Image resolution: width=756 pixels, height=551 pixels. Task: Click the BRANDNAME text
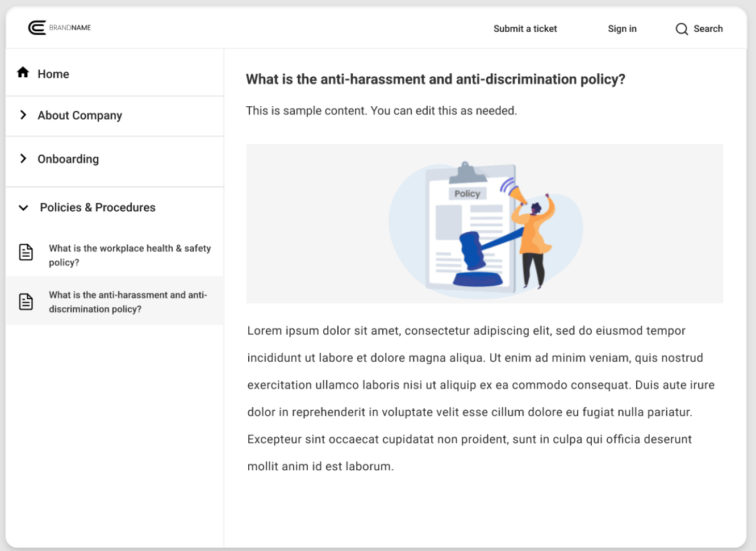coord(70,28)
